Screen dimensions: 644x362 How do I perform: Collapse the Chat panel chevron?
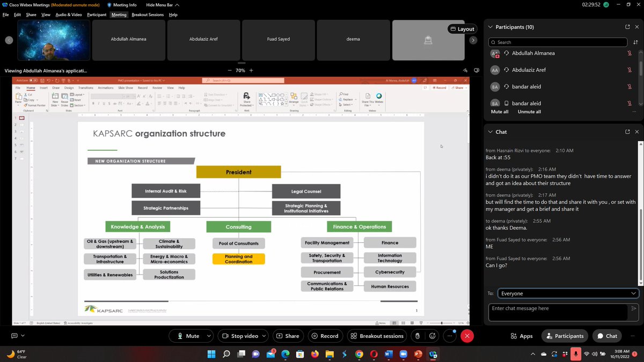click(491, 131)
